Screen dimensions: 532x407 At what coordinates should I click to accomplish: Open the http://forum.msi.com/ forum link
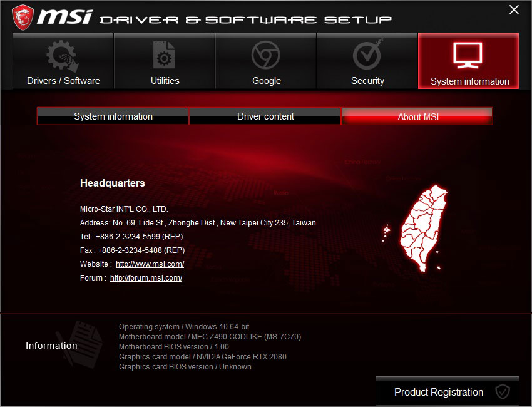click(x=146, y=278)
